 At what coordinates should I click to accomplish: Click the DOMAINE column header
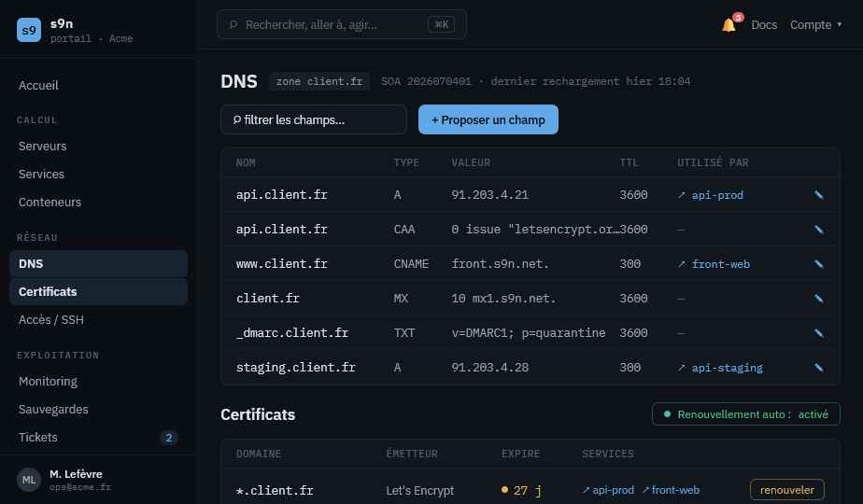click(x=258, y=454)
